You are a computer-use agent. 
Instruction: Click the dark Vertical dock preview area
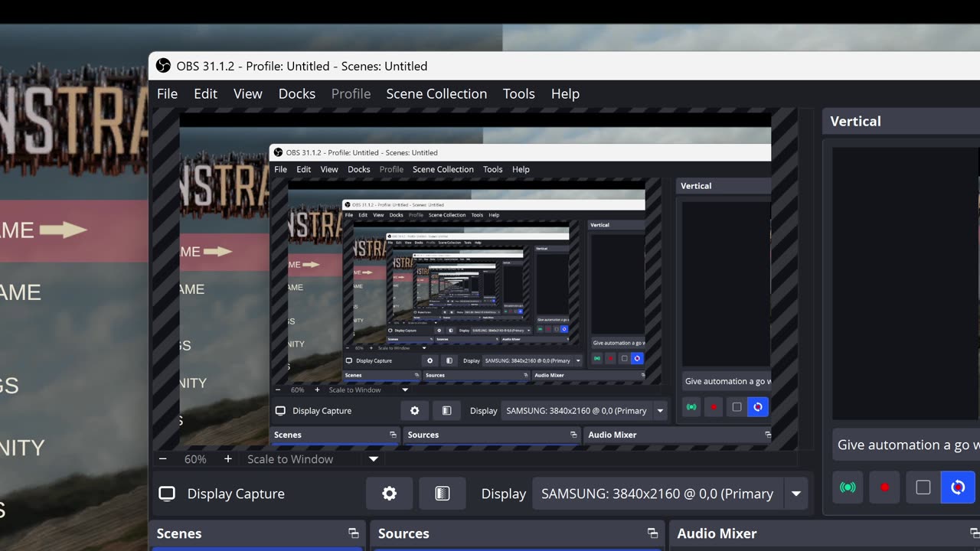pos(906,283)
